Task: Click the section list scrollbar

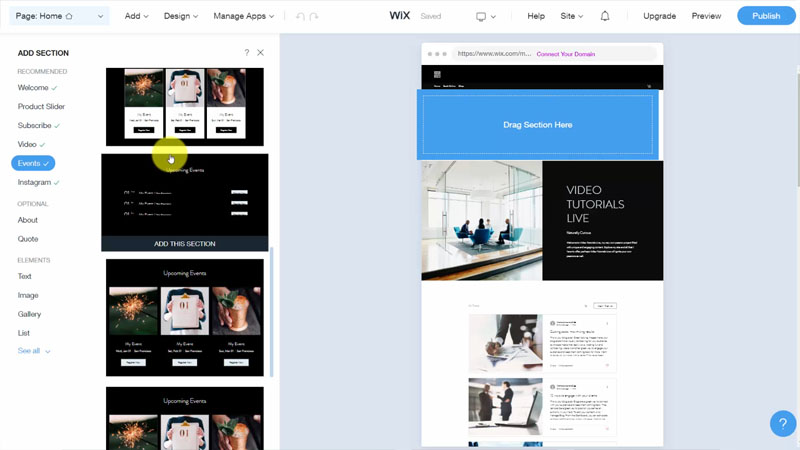Action: 271,310
